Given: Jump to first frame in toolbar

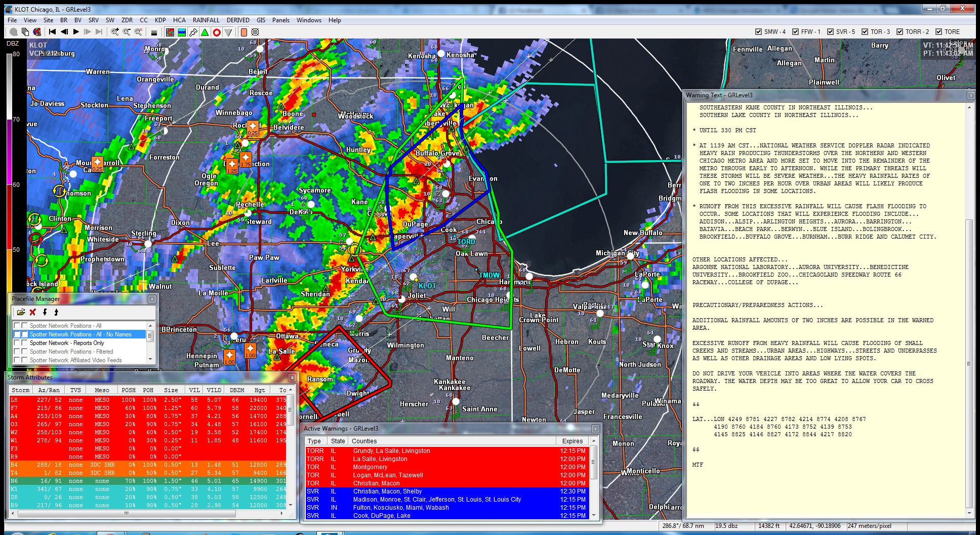Looking at the screenshot, I should tap(52, 32).
